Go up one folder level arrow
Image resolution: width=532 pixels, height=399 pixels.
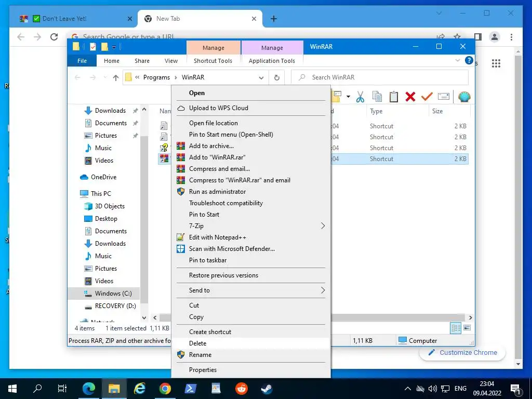(x=116, y=78)
